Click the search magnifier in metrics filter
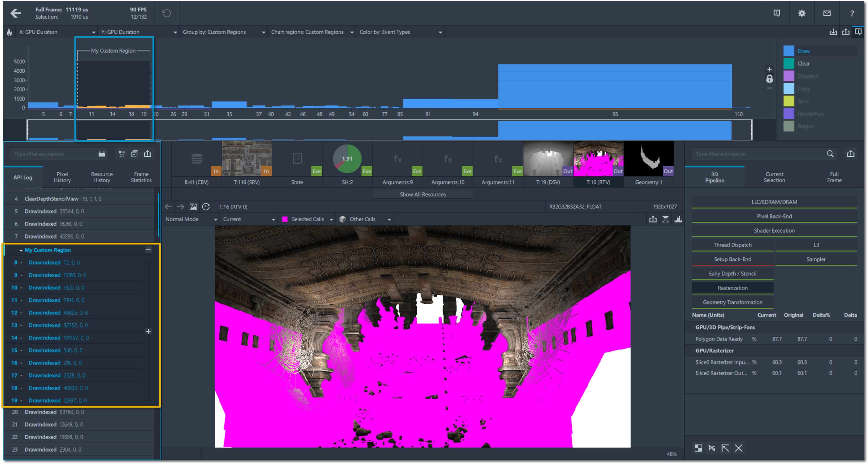The image size is (868, 464). click(x=830, y=154)
